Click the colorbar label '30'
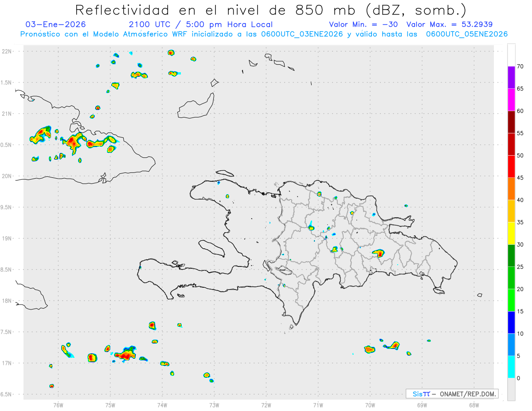532x411 pixels. click(x=520, y=245)
